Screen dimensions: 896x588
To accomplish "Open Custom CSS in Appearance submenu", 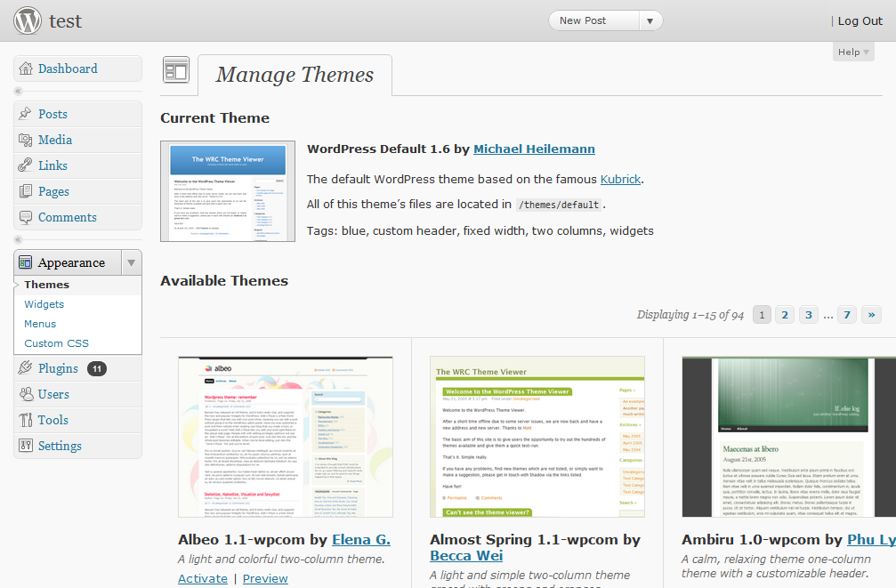I will coord(57,343).
